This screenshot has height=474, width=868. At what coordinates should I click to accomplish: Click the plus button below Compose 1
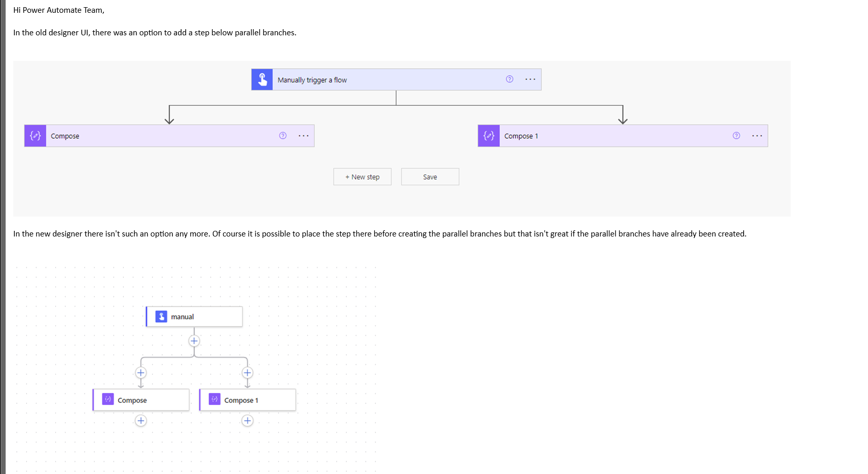point(247,420)
